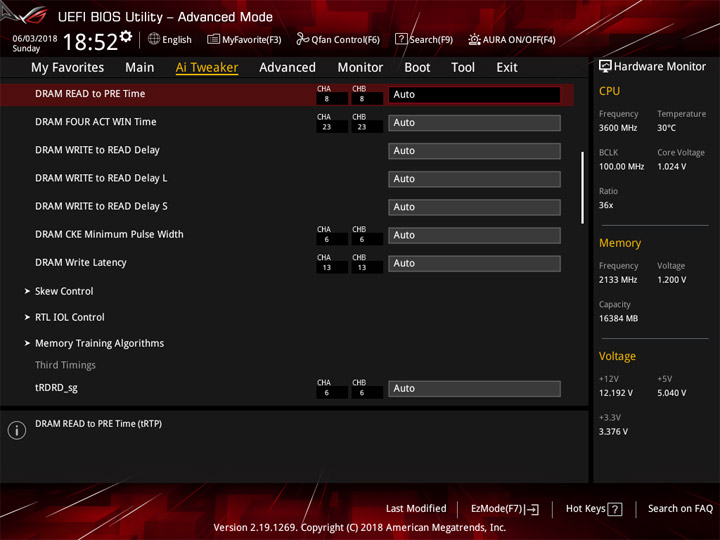Image resolution: width=720 pixels, height=540 pixels.
Task: Click +5V reading 5.040 V
Action: 672,393
